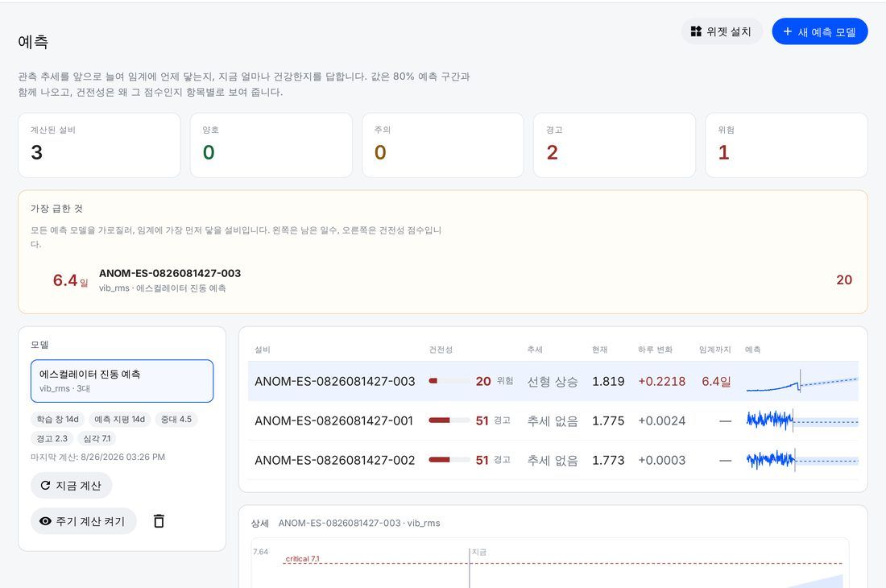The height and width of the screenshot is (588, 886).
Task: Create a 새 예측 모델
Action: click(819, 31)
